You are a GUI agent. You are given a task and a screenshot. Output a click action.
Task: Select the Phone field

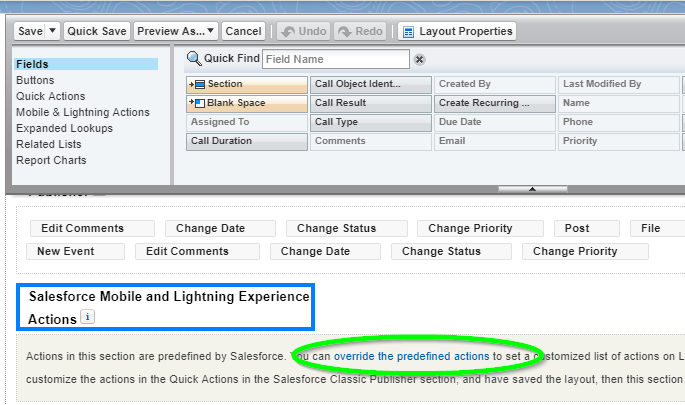[x=619, y=123]
